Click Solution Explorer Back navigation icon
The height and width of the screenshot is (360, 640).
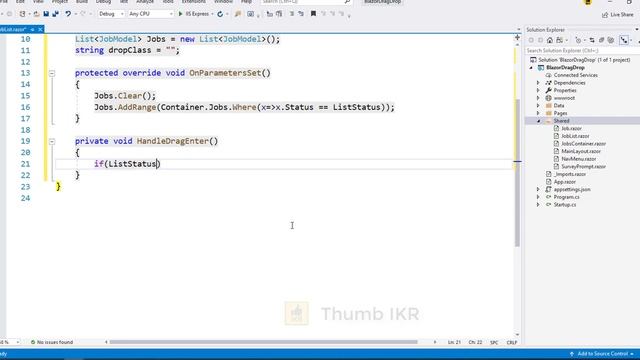(531, 40)
